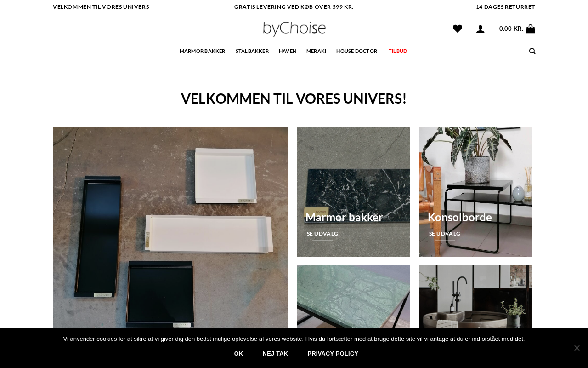Image resolution: width=588 pixels, height=368 pixels.
Task: Open the red Tilbud link
Action: [398, 51]
